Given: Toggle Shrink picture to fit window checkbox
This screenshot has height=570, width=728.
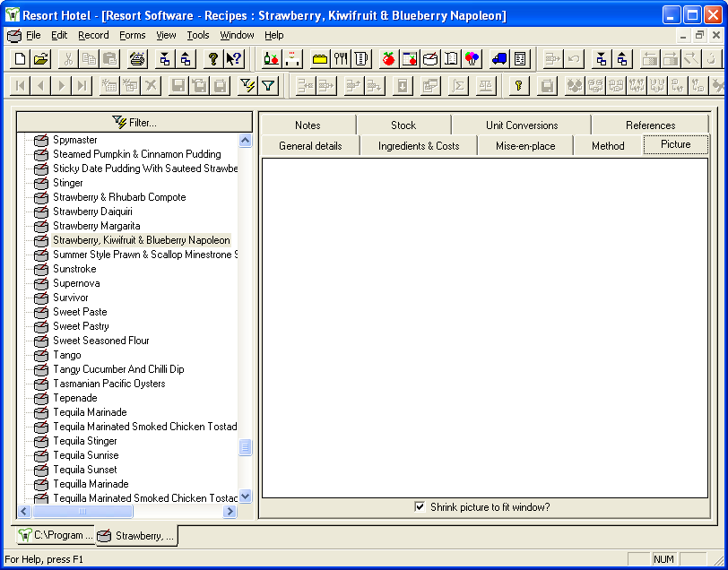Looking at the screenshot, I should tap(420, 507).
